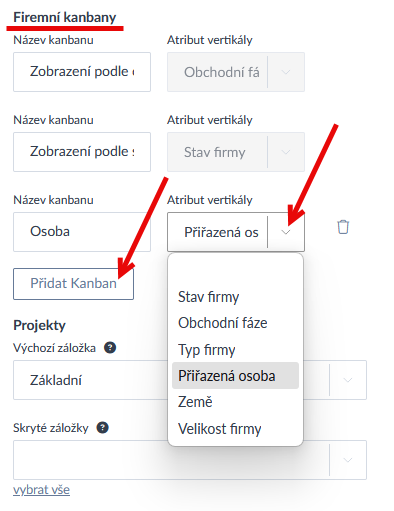Collapse the Přiřazená os attribute dropdown
The image size is (394, 511).
(286, 232)
